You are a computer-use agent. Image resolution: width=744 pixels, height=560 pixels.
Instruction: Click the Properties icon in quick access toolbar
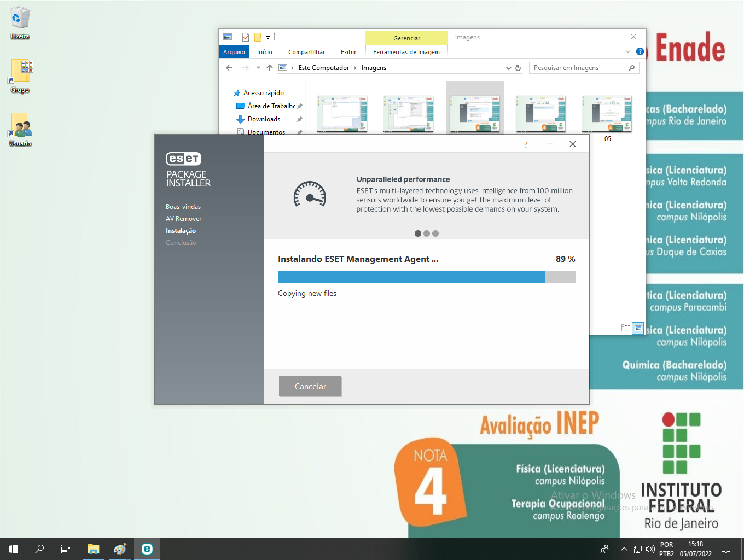(x=246, y=37)
